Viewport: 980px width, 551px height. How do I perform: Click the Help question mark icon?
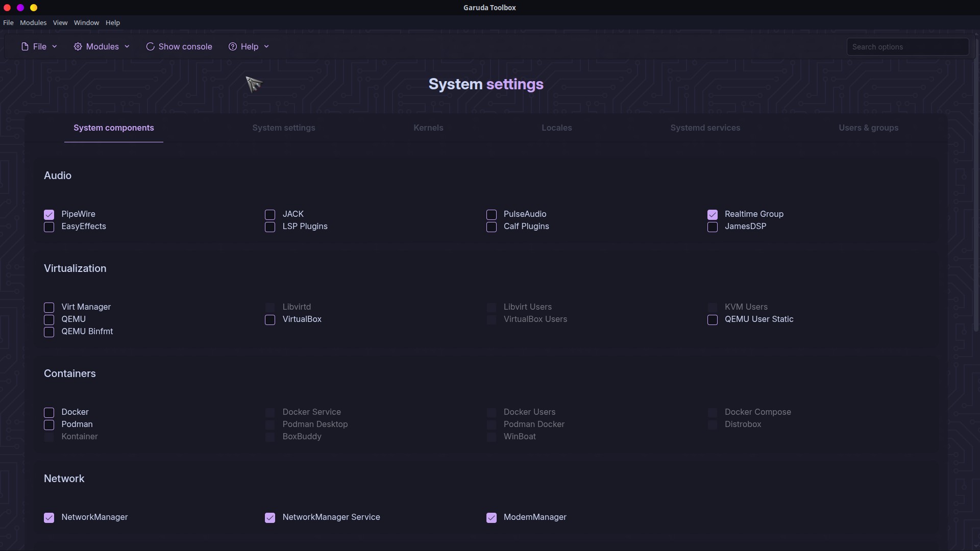232,46
